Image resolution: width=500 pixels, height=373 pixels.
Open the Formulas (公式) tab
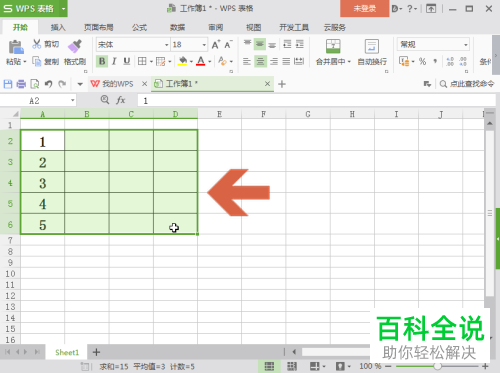pos(139,27)
